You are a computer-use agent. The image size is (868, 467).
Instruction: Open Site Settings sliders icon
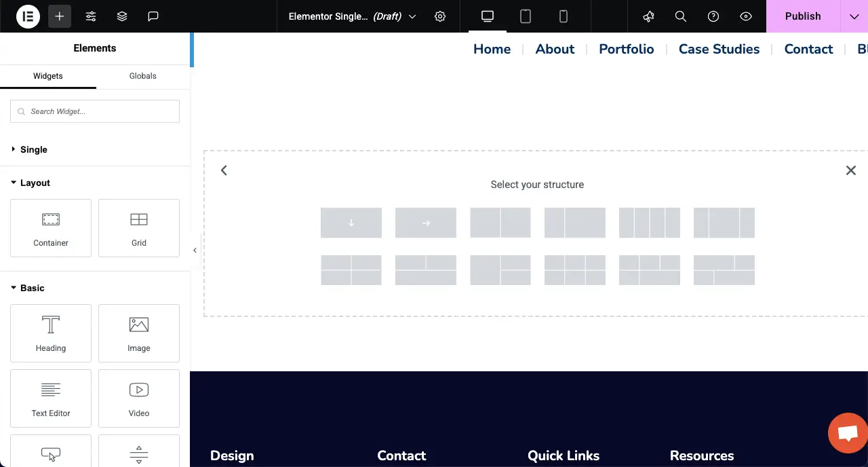point(91,16)
